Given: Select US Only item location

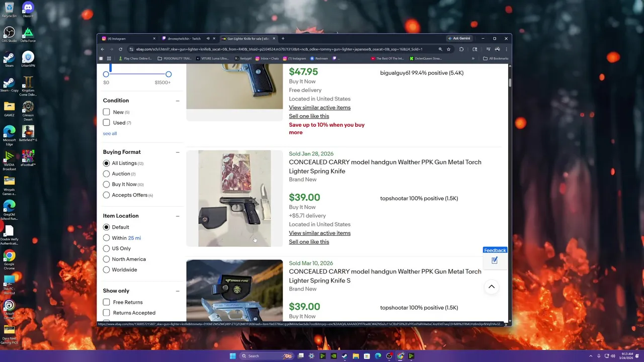Looking at the screenshot, I should [x=106, y=248].
